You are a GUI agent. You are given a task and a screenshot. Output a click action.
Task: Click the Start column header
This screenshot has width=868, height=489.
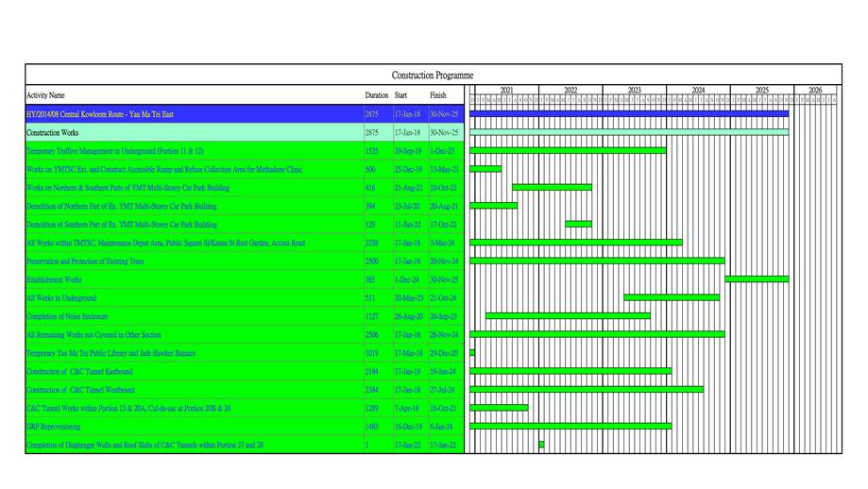pos(401,95)
